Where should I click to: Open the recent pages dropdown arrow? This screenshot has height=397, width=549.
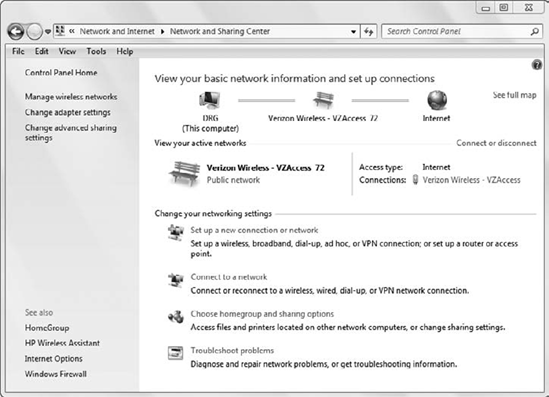[x=48, y=32]
